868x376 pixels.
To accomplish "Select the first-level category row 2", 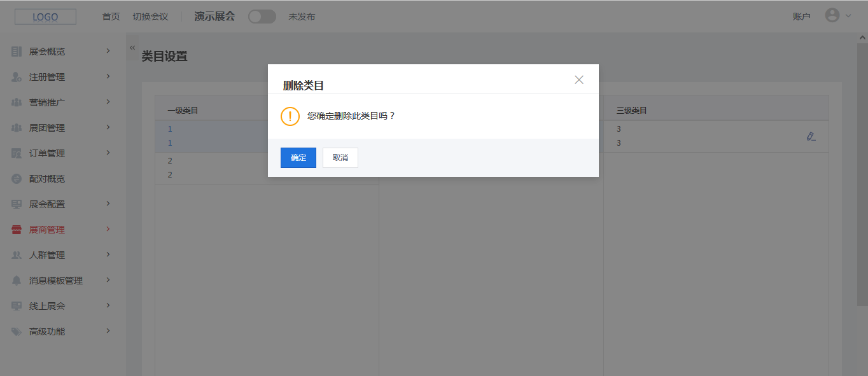I will (x=267, y=168).
